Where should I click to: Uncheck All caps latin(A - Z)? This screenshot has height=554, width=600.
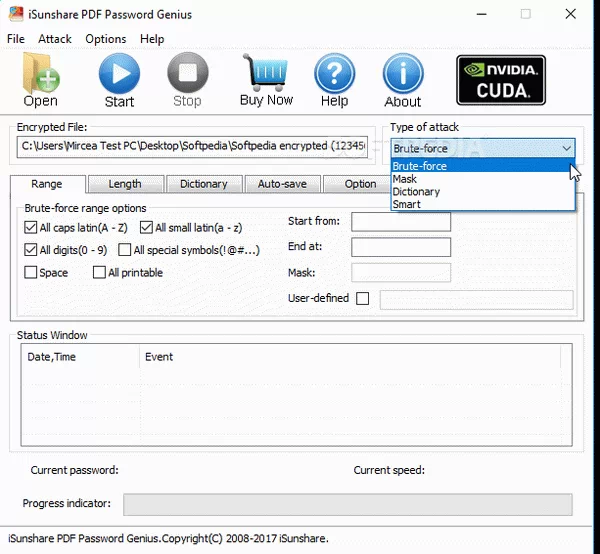click(31, 227)
